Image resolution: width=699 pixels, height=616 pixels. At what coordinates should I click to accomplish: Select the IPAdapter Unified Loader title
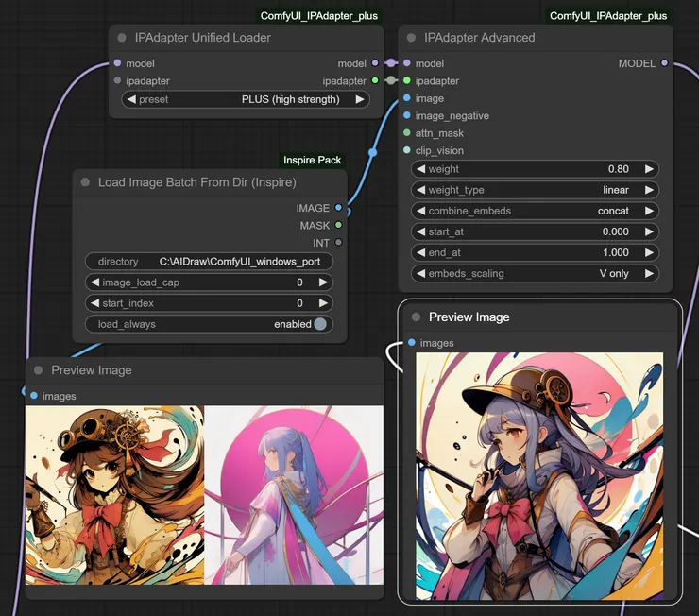203,38
